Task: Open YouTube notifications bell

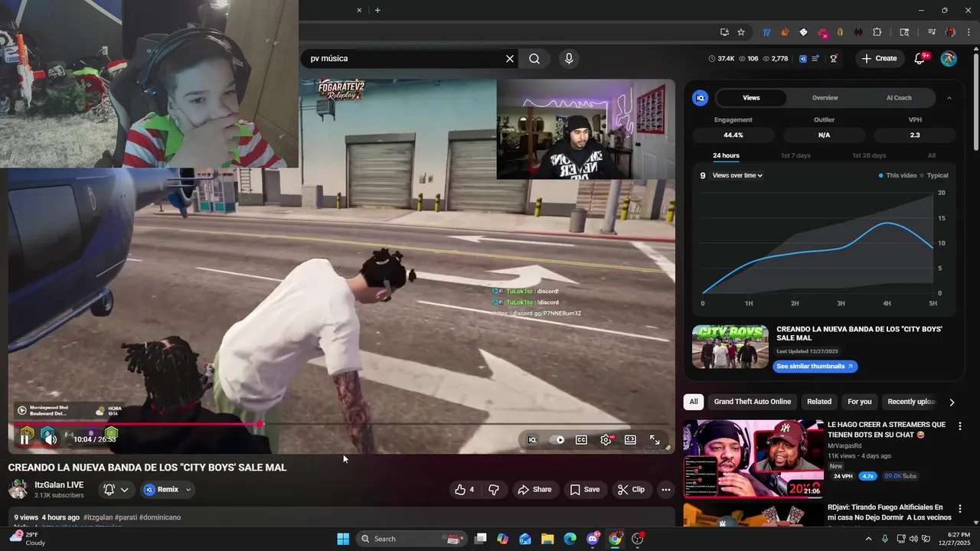Action: click(x=920, y=58)
